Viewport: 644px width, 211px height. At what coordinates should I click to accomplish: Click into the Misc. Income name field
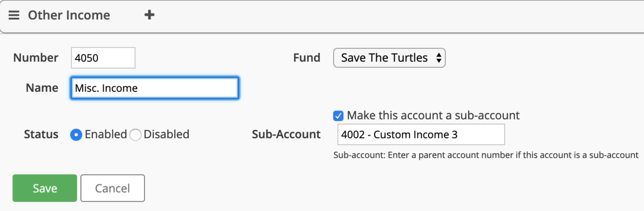tap(155, 88)
